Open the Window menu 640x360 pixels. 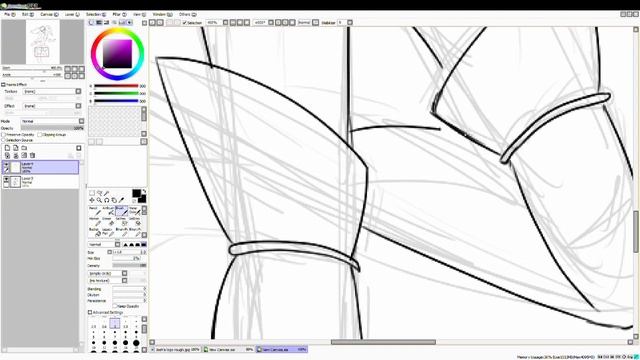click(x=162, y=14)
